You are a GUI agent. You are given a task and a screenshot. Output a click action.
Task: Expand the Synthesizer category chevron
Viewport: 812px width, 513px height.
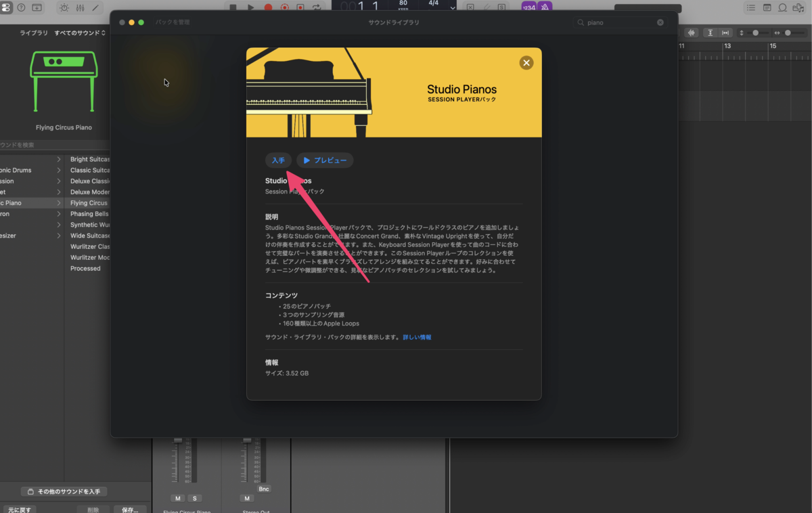tap(59, 236)
